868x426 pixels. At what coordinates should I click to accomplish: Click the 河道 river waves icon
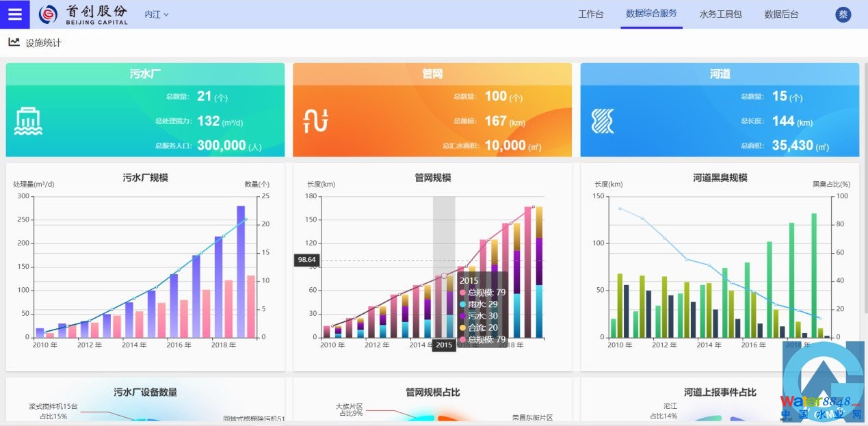pos(603,121)
